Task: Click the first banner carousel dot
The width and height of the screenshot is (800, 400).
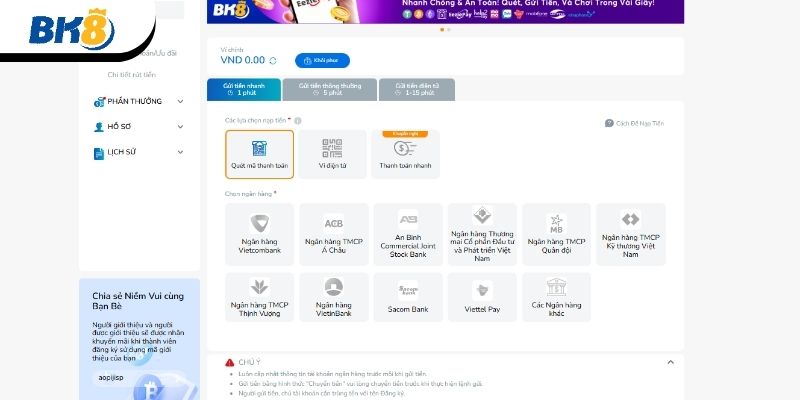Action: 442,30
